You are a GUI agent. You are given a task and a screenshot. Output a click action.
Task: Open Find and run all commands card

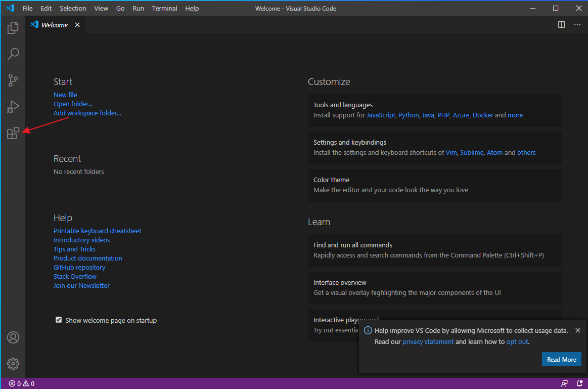(x=435, y=250)
